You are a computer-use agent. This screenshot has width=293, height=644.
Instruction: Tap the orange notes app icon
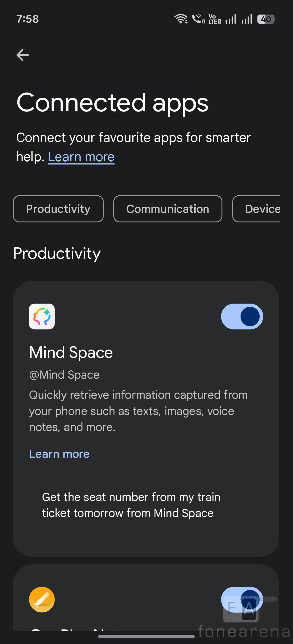pyautogui.click(x=42, y=599)
